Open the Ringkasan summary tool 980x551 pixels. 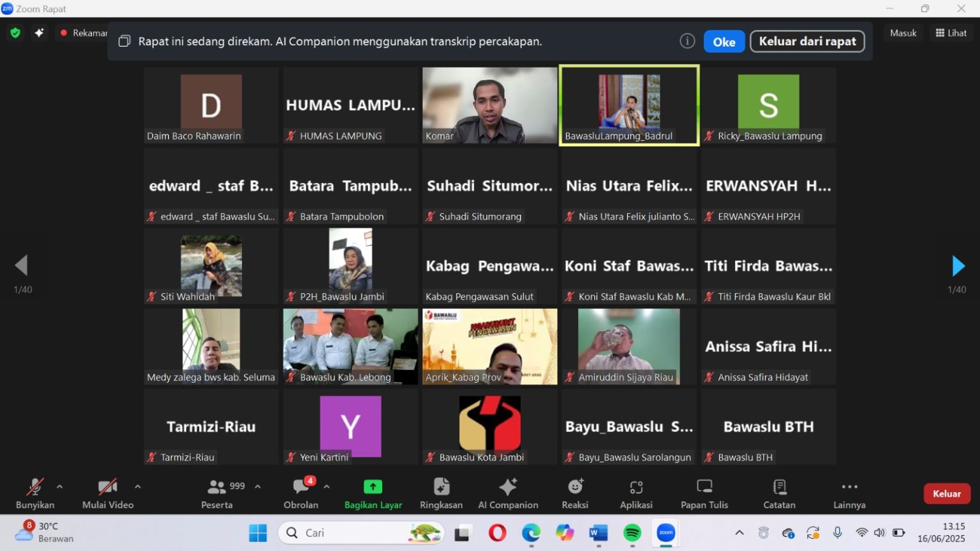tap(441, 493)
